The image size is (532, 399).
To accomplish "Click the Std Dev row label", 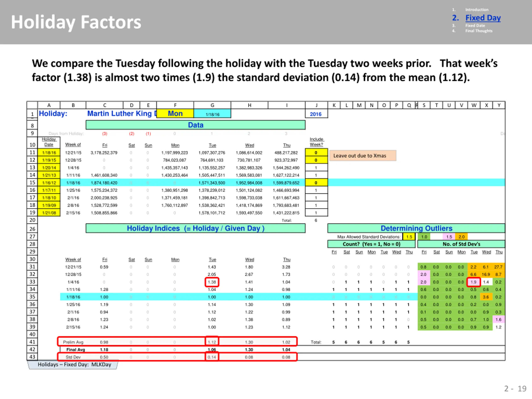I will point(73,357).
